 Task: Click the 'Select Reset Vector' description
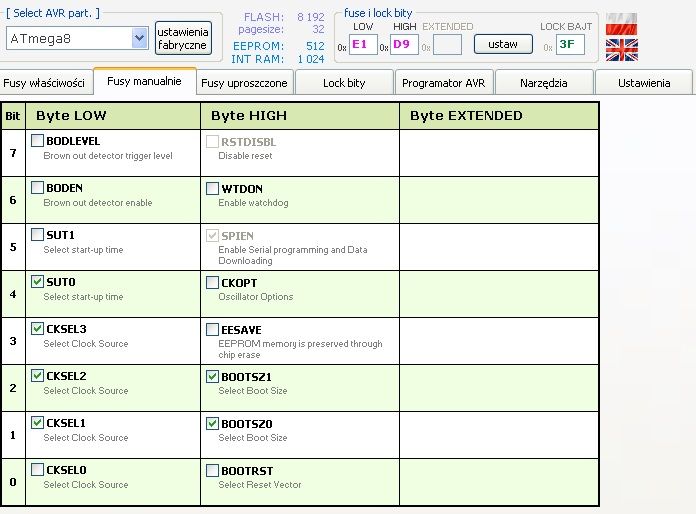point(260,485)
